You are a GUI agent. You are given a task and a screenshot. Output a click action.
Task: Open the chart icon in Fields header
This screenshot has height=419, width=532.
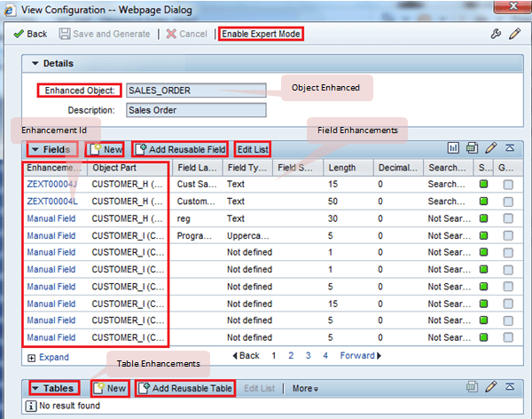[x=453, y=148]
